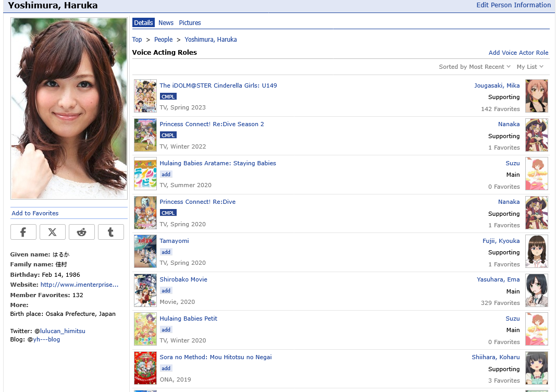Screen dimensions: 556x392
Task: Click CMPL badge for Re:Dive Season 2
Action: [x=168, y=135]
